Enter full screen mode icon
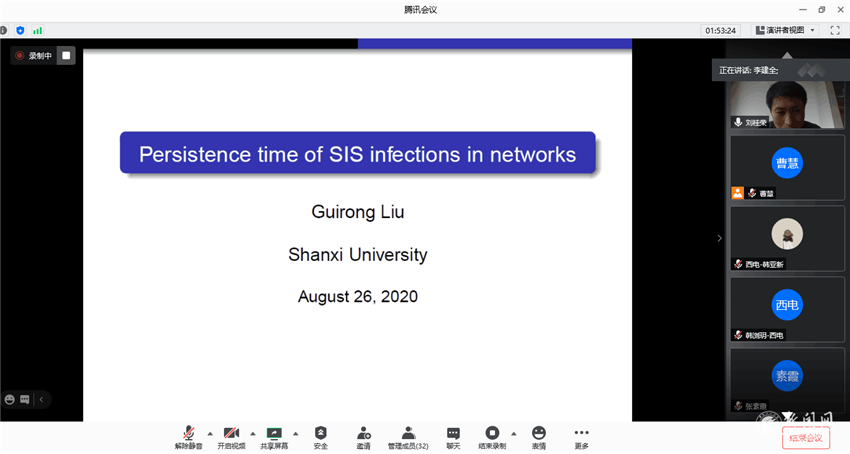 pos(835,30)
